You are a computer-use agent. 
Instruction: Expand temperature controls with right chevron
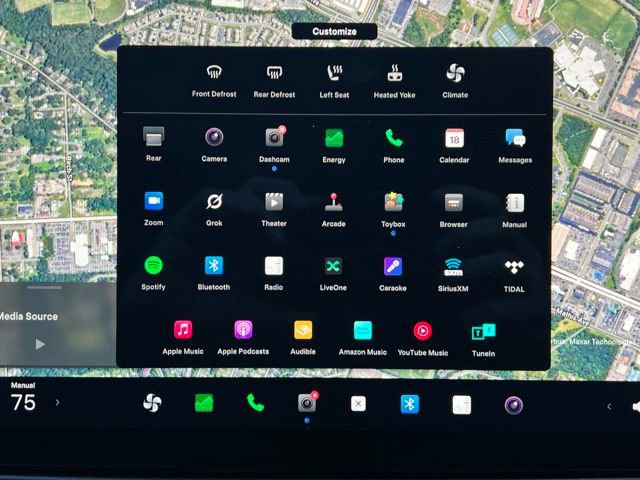pyautogui.click(x=57, y=403)
